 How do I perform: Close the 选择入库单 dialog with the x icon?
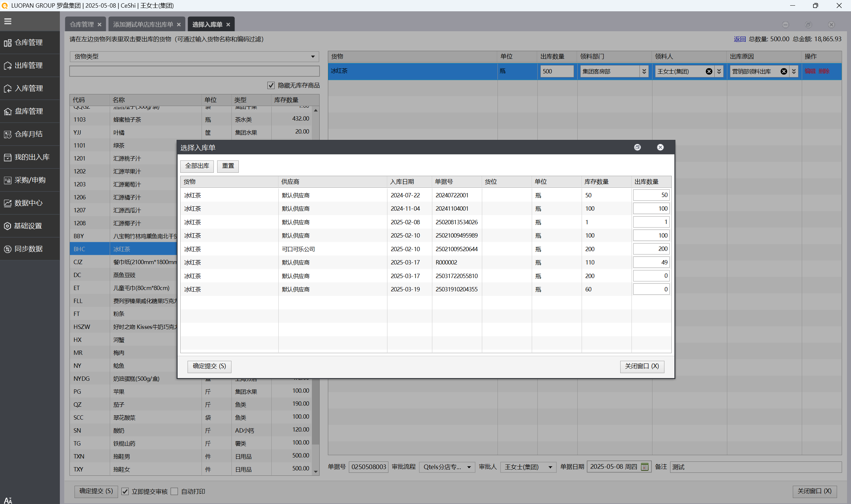coord(660,148)
